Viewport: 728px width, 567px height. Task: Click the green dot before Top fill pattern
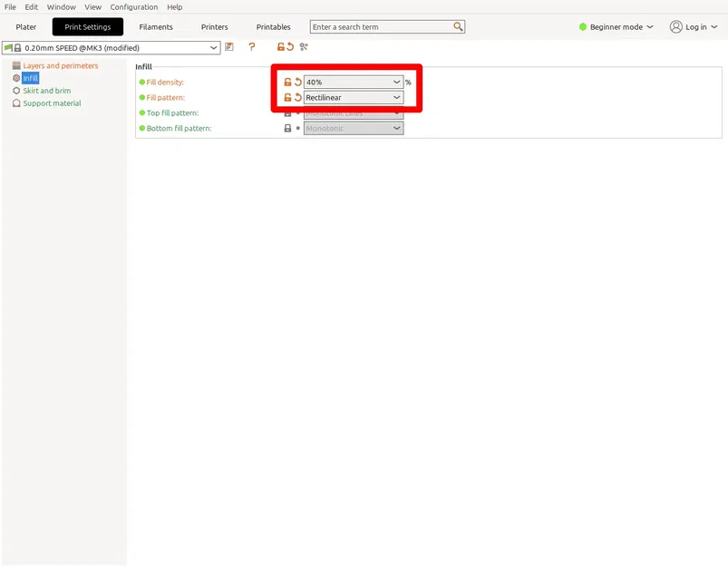(x=142, y=112)
